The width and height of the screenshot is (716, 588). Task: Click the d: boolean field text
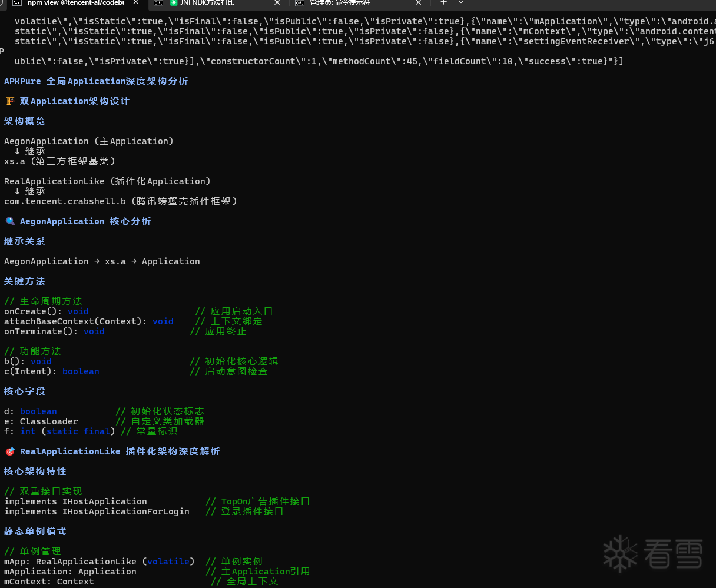31,411
